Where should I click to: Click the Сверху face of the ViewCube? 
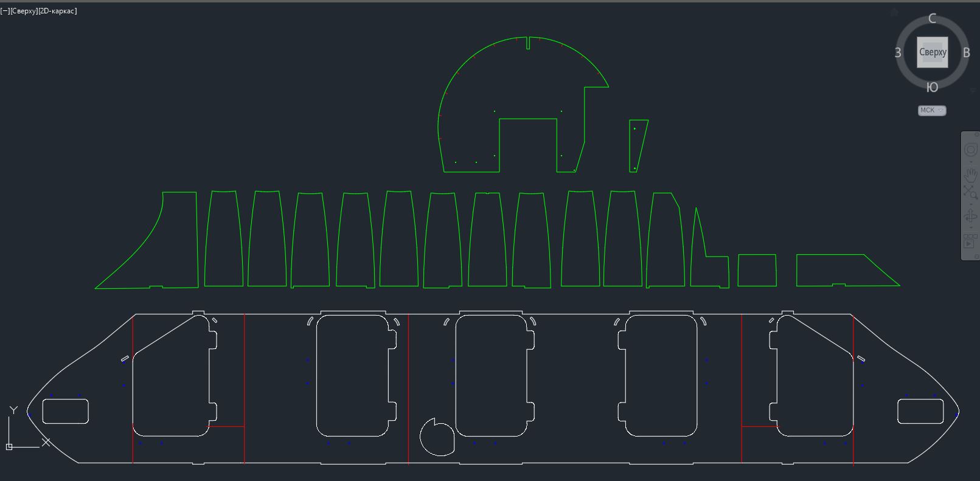[x=933, y=52]
